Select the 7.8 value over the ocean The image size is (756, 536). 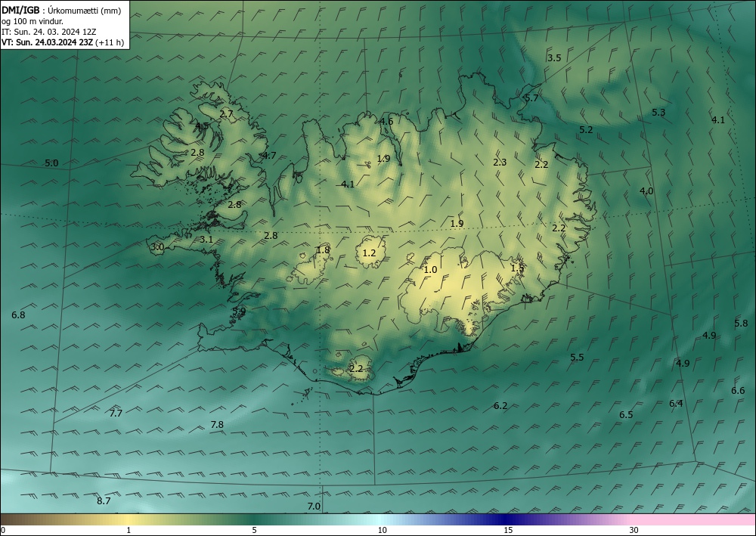click(217, 425)
